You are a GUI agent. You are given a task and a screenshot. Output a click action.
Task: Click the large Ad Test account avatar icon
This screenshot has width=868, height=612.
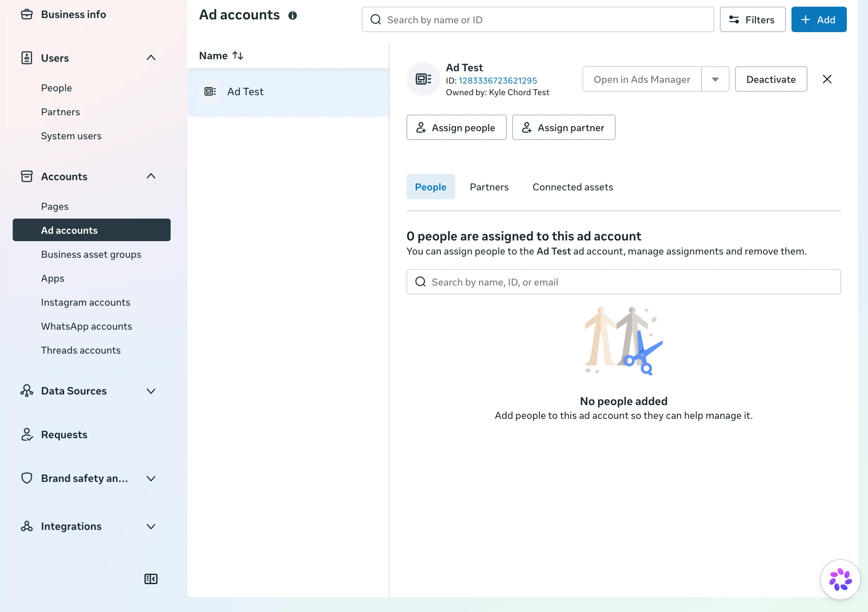(x=423, y=79)
